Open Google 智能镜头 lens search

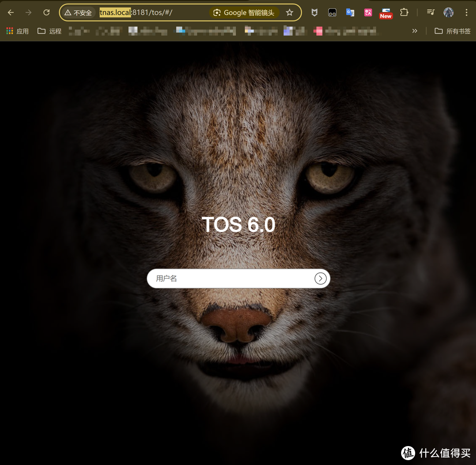(x=244, y=13)
